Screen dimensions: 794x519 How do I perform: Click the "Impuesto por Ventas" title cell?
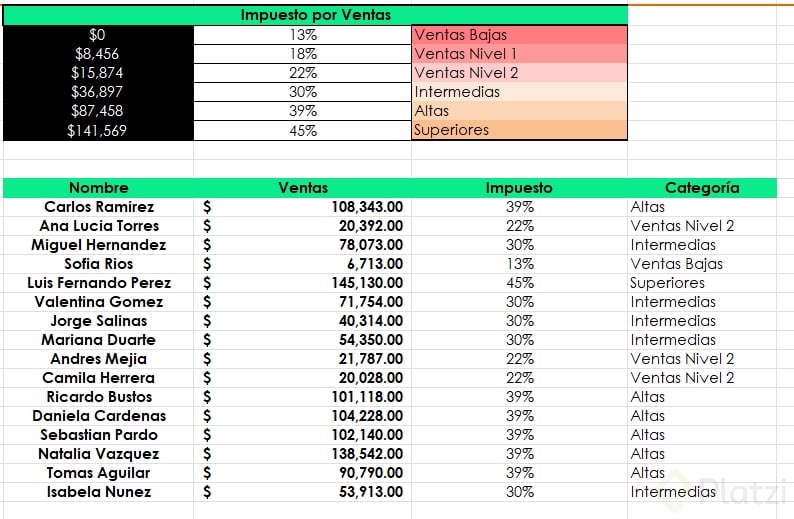pos(316,15)
